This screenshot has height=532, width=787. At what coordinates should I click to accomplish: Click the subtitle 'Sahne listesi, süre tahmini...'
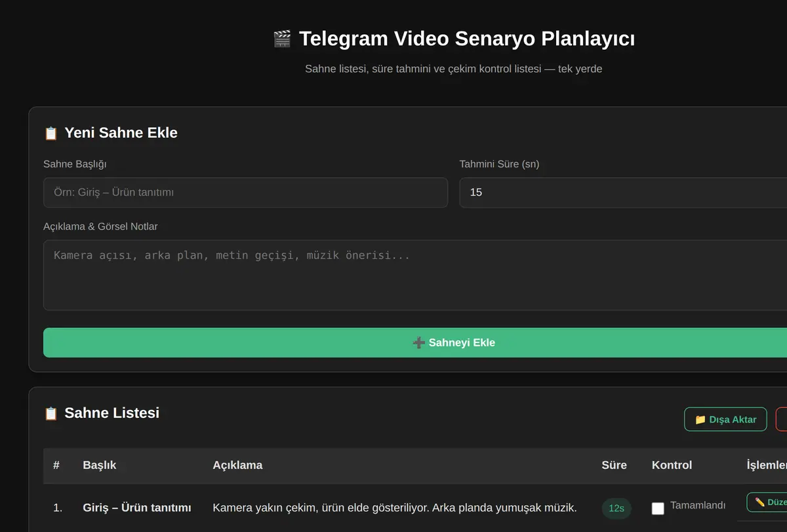coord(453,69)
